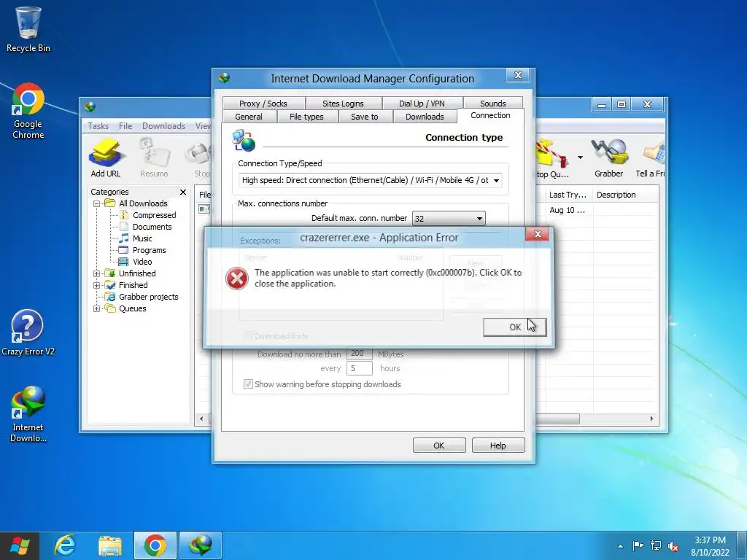
Task: Click the Last Try column header
Action: point(568,194)
